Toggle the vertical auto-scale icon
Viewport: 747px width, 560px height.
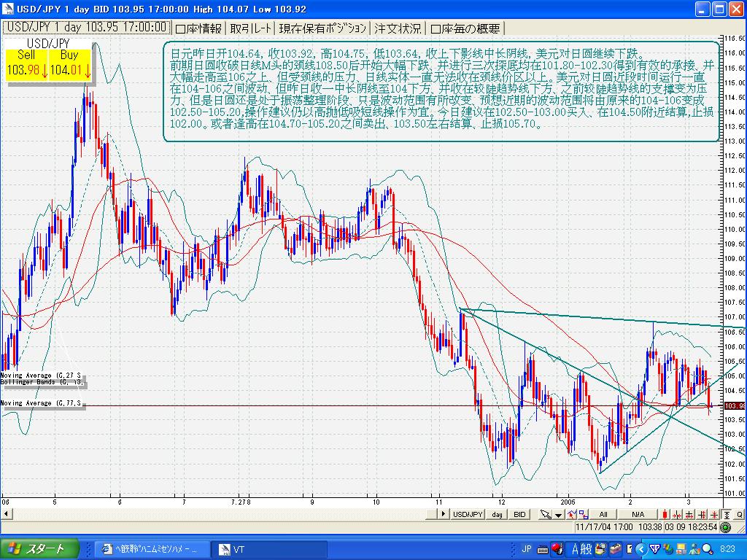(727, 515)
